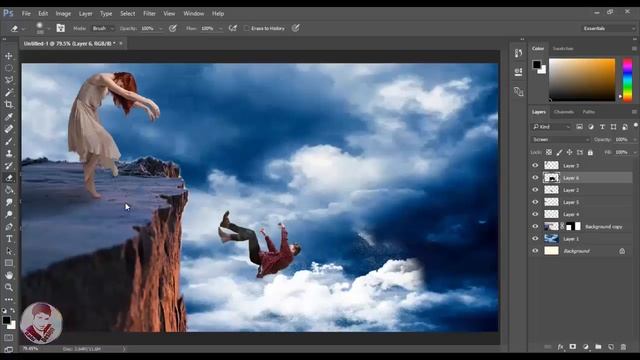Click the Create new layer icon
The width and height of the screenshot is (640, 360).
tap(611, 347)
